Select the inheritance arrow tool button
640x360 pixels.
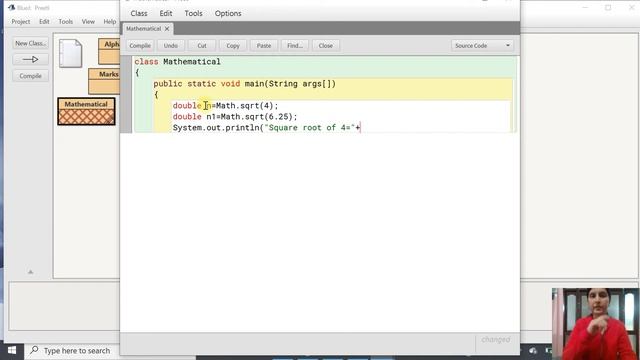click(31, 60)
